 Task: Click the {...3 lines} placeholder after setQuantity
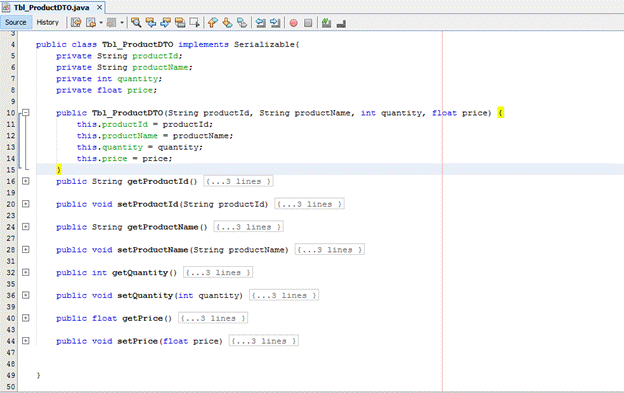(x=284, y=296)
